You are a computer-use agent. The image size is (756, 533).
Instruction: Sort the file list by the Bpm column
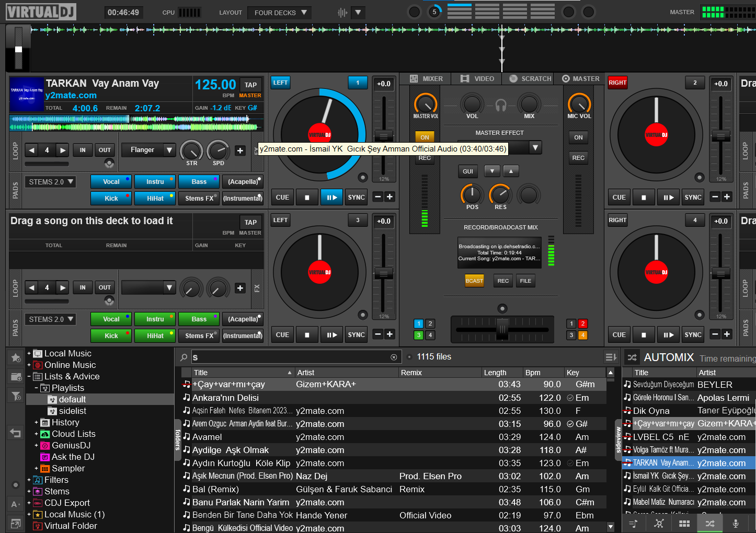coord(543,373)
